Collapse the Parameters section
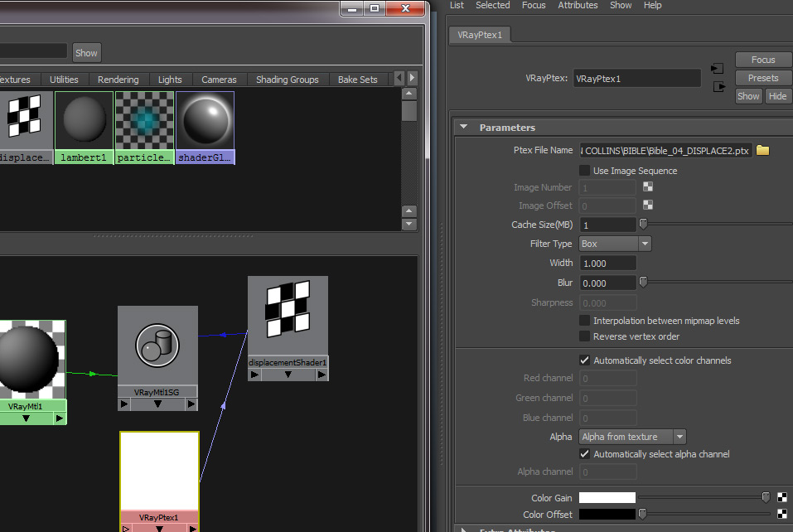793x532 pixels. pyautogui.click(x=463, y=127)
